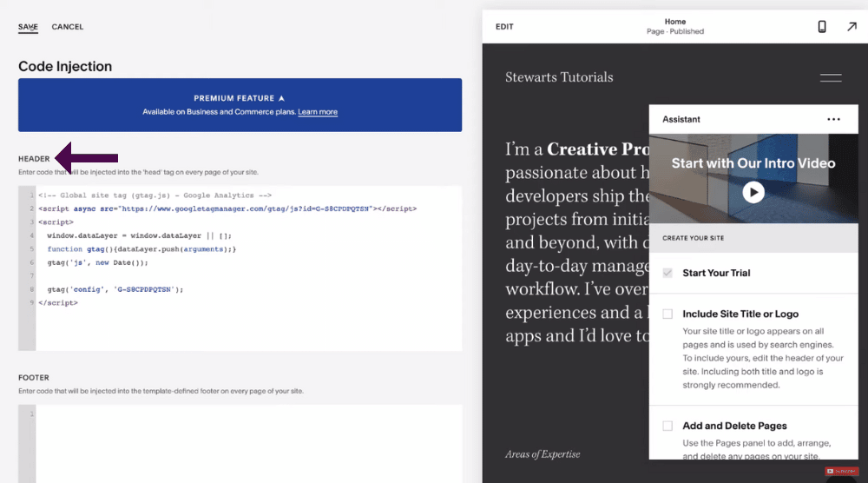
Task: Open Assistant panel options (three dots)
Action: click(833, 119)
